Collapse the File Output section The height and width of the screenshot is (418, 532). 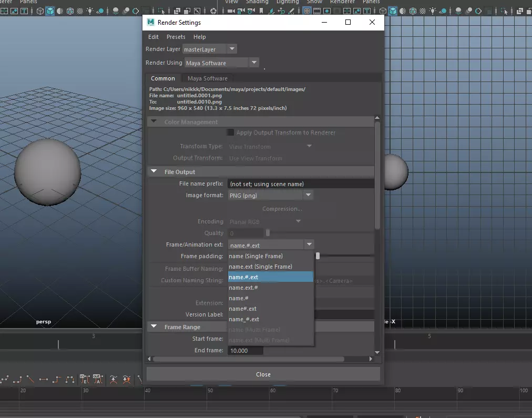(x=154, y=171)
